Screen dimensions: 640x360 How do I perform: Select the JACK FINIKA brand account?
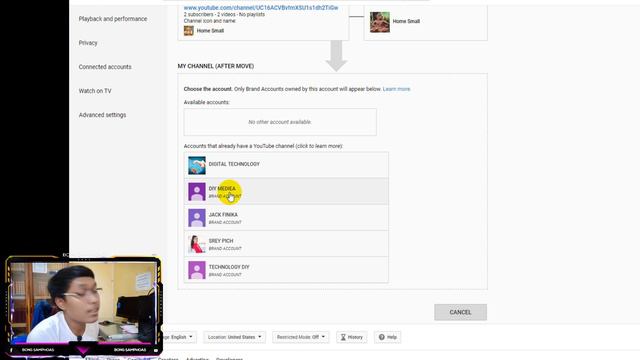click(x=286, y=218)
